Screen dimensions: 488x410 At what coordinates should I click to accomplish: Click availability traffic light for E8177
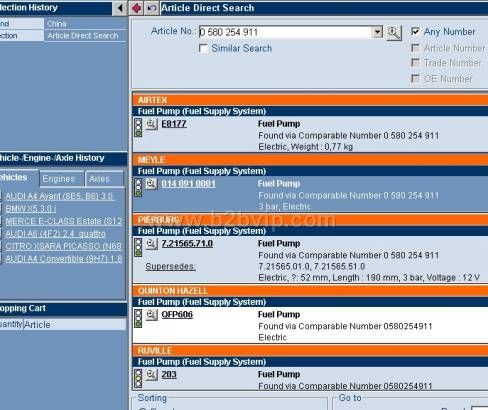coord(138,128)
